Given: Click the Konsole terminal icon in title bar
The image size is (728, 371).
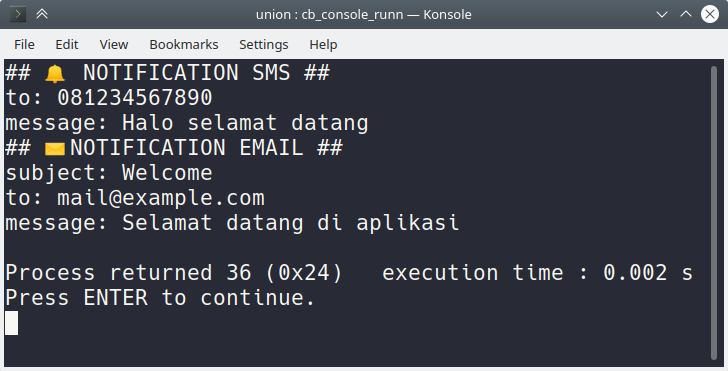Looking at the screenshot, I should [18, 14].
